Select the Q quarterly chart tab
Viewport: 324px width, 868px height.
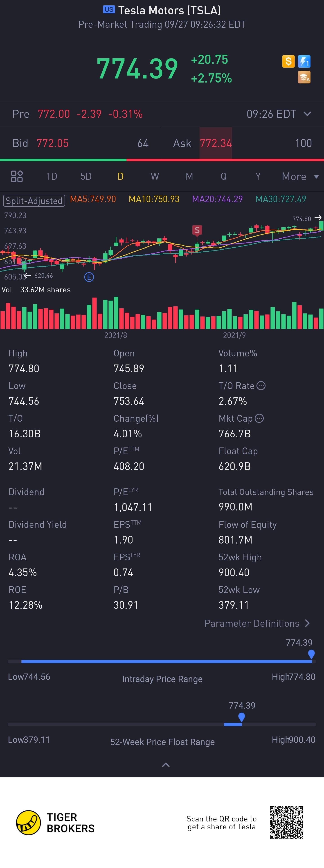(x=223, y=176)
